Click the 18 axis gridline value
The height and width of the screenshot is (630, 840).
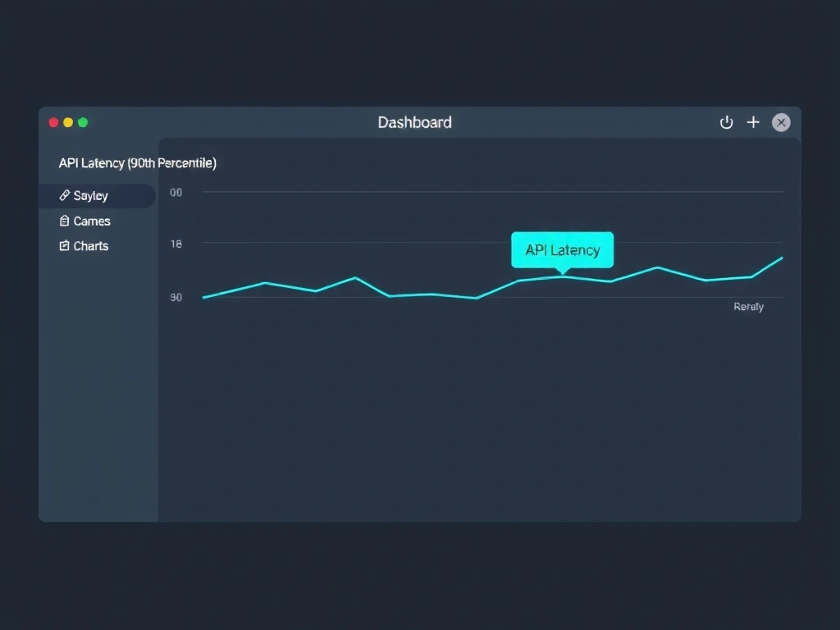click(x=176, y=244)
